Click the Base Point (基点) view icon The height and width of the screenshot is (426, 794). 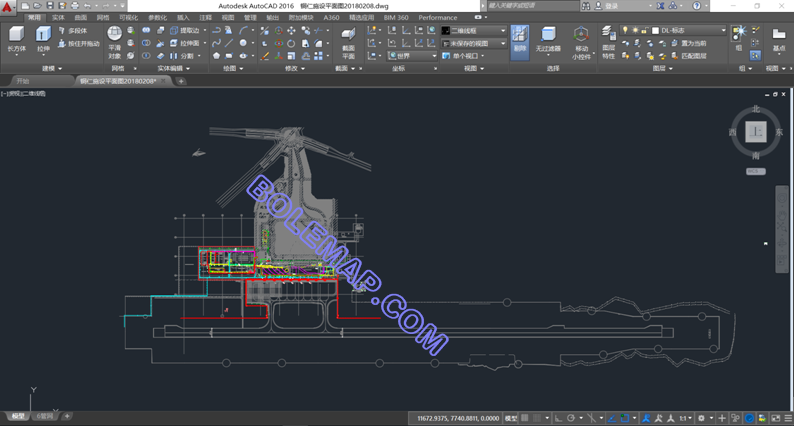pos(778,40)
